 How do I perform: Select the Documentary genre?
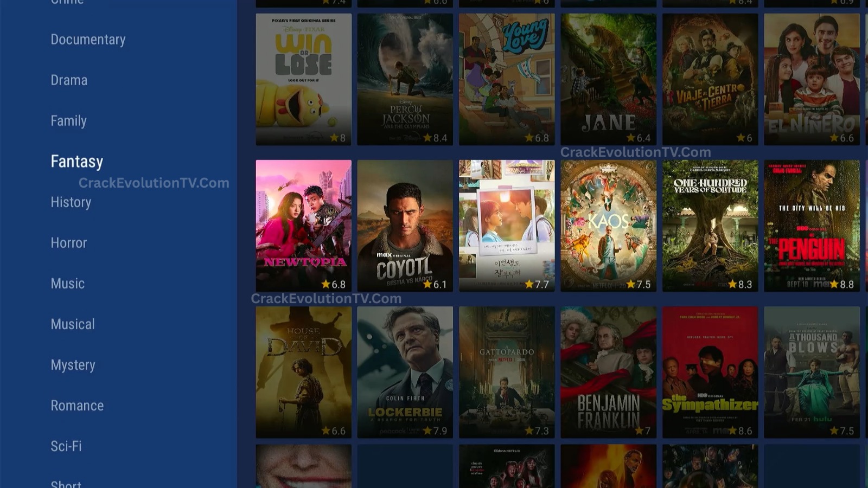[x=88, y=40]
